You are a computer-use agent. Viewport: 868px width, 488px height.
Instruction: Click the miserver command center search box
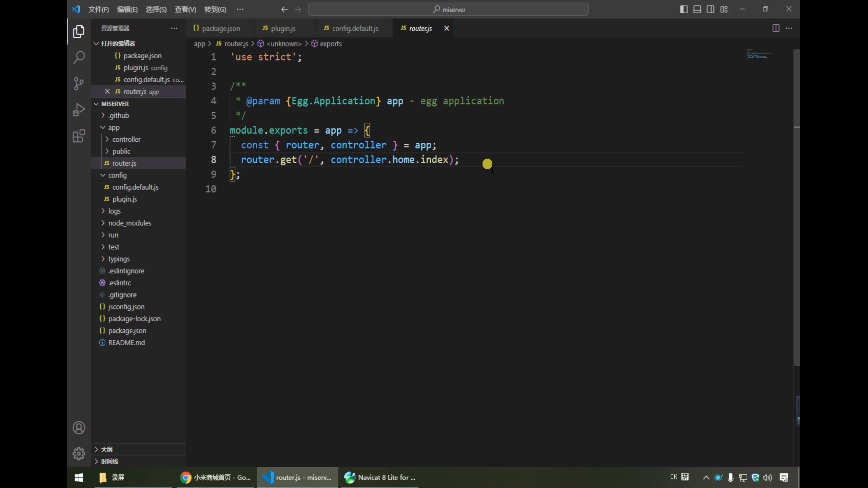[x=448, y=9]
